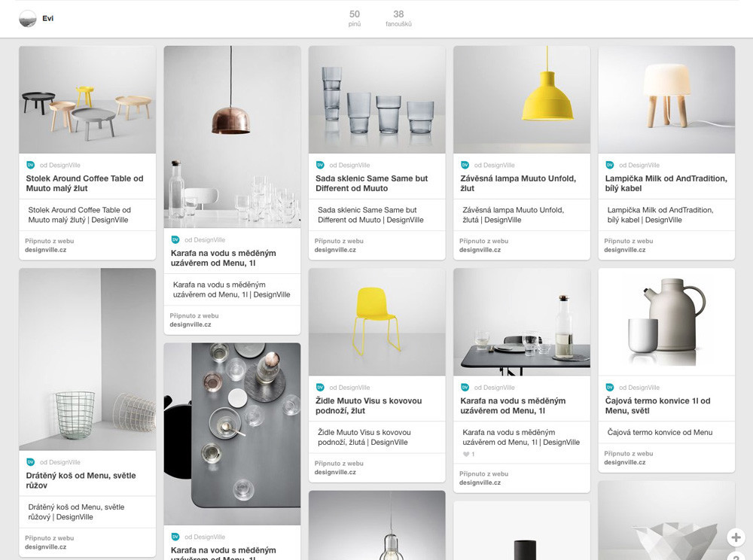The image size is (753, 560).
Task: Click the DesignVille badge on Lampička Milk pin
Action: [609, 165]
